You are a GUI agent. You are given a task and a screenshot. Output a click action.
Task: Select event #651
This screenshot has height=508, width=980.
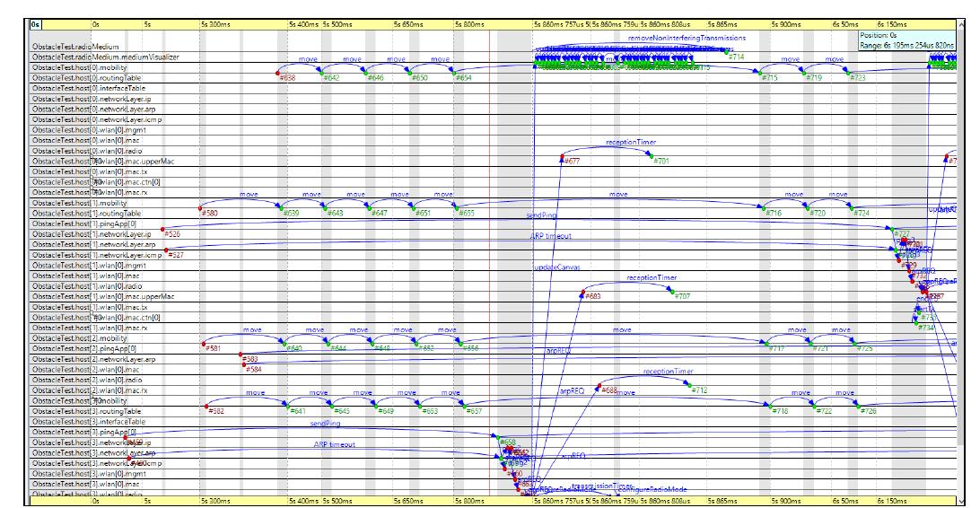(x=413, y=208)
